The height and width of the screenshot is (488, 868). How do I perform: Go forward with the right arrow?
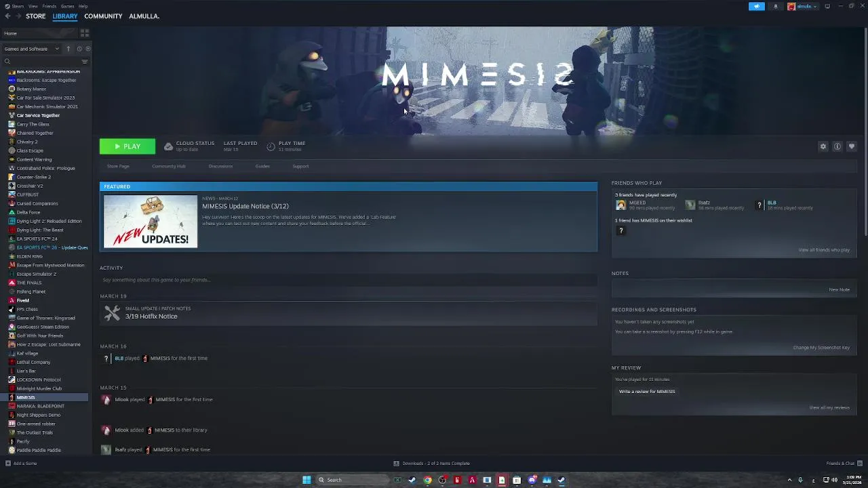tap(17, 16)
